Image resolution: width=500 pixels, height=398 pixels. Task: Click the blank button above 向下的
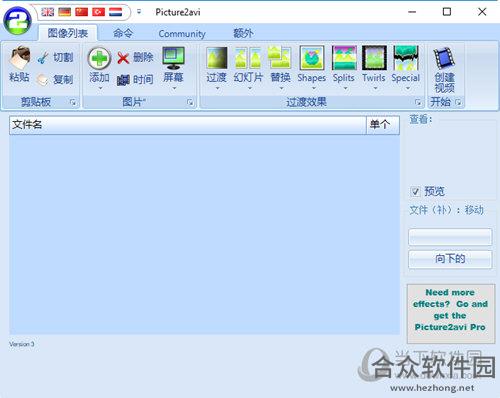coord(450,237)
